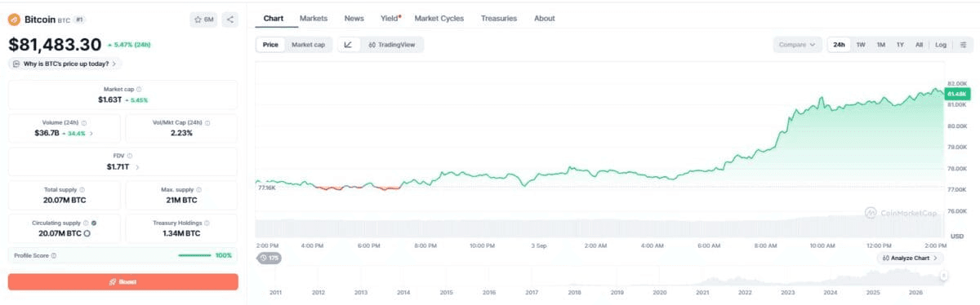980x305 pixels.
Task: Click the 2017 marker on the history timeline
Action: pyautogui.click(x=532, y=292)
